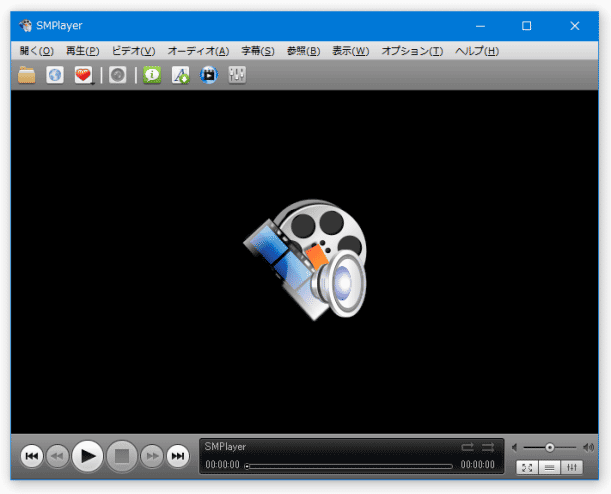The height and width of the screenshot is (494, 611).
Task: Open the green info properties icon
Action: pyautogui.click(x=152, y=75)
